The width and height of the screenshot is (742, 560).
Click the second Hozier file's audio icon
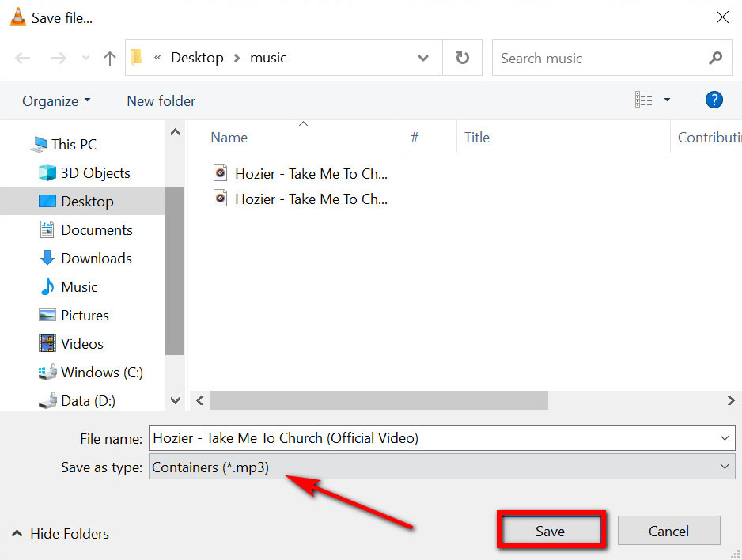coord(220,199)
